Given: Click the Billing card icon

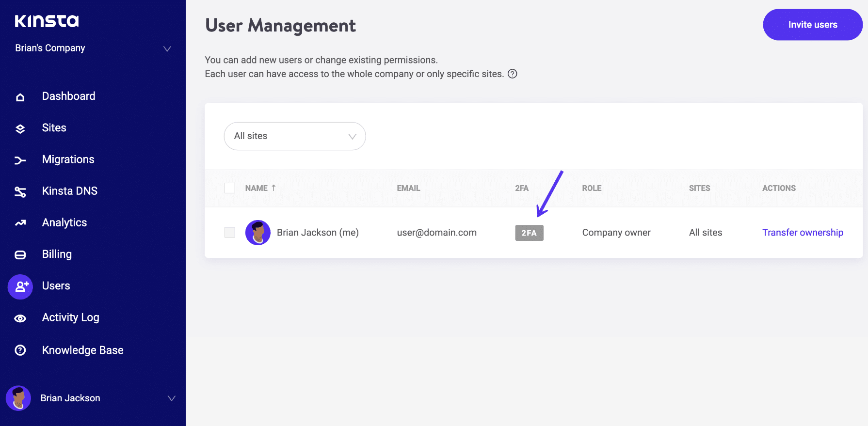Looking at the screenshot, I should point(20,255).
